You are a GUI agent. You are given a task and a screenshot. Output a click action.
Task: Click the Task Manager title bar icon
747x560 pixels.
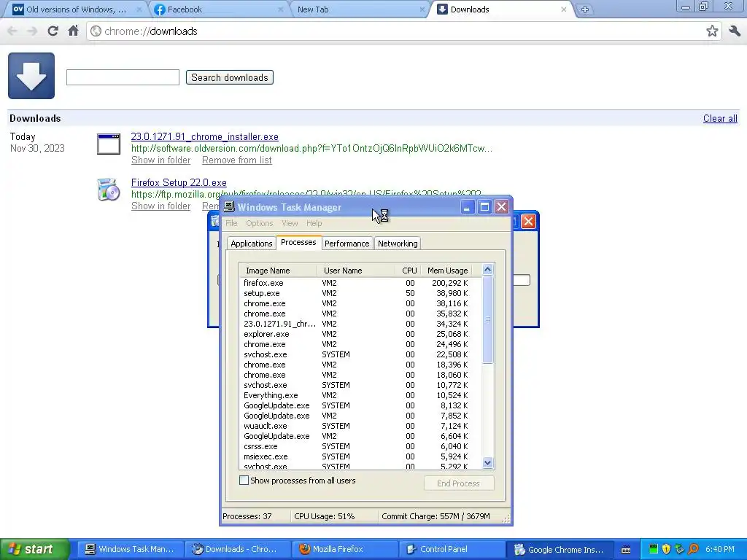coord(229,206)
